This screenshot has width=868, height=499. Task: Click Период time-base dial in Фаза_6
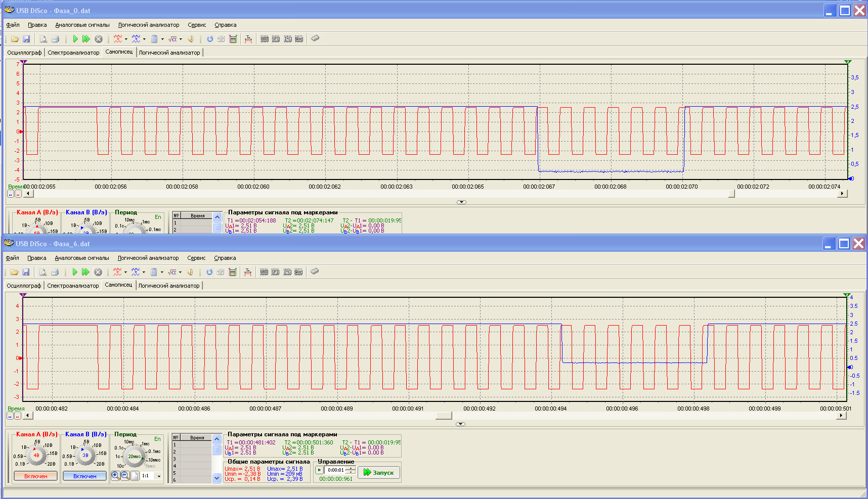pyautogui.click(x=135, y=457)
